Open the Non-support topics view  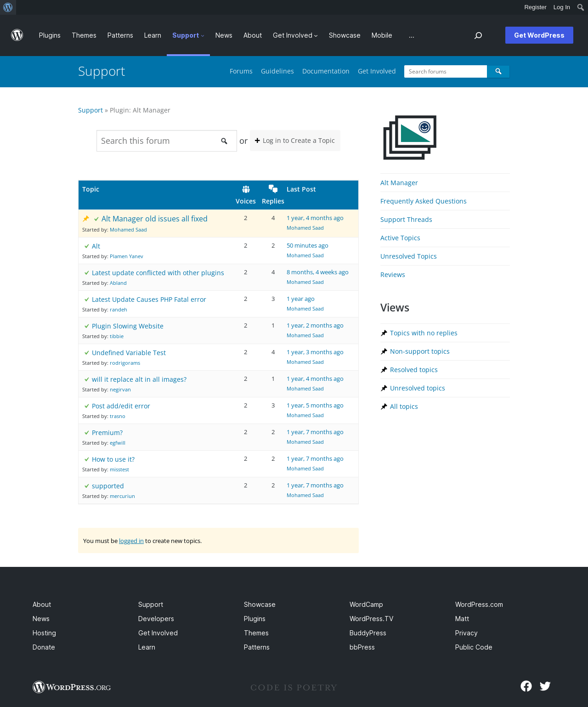coord(420,351)
